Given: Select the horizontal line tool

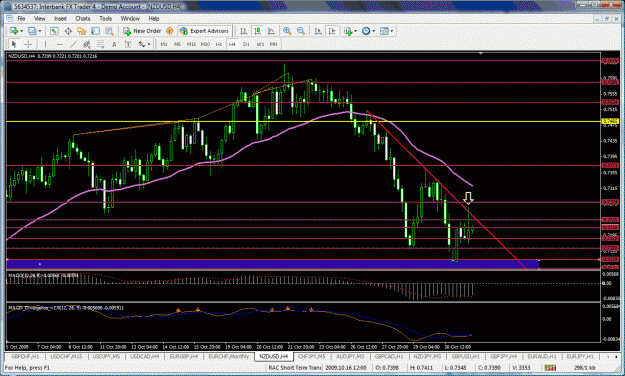Looking at the screenshot, I should click(59, 44).
